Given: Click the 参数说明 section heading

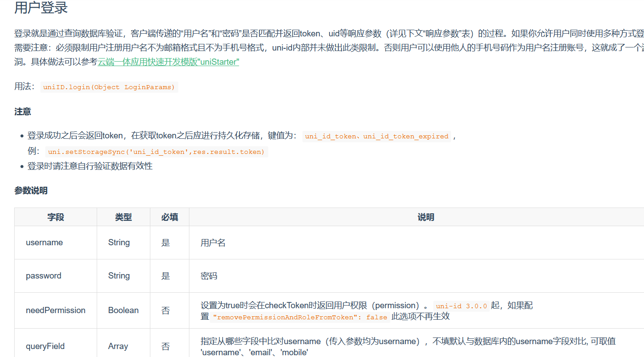Looking at the screenshot, I should pos(30,191).
